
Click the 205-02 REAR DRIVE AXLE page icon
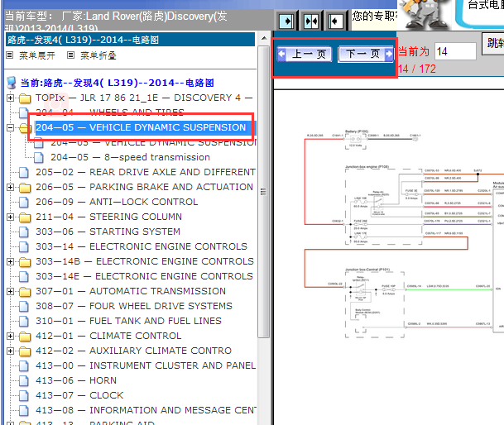23,173
